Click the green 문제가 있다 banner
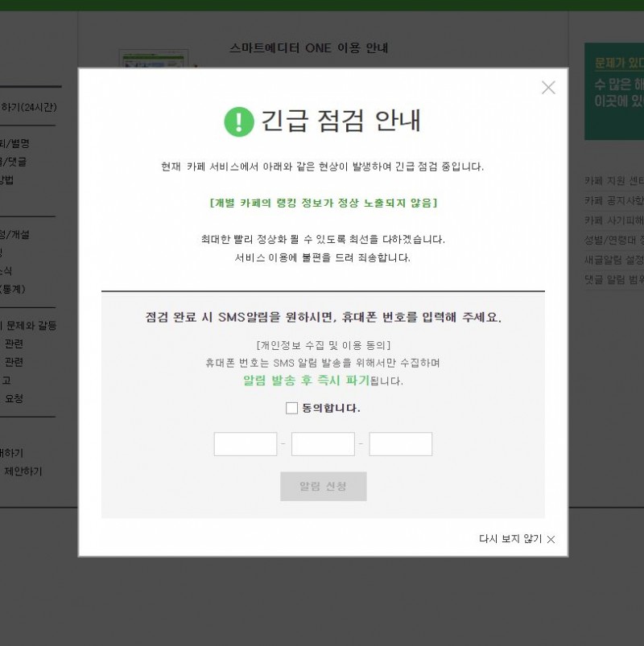Screen dimensions: 644x646 point(614,91)
